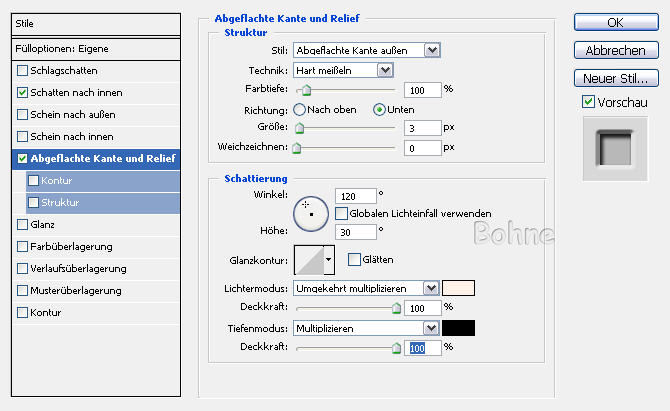Click the OK button
This screenshot has width=670, height=411.
click(x=615, y=22)
